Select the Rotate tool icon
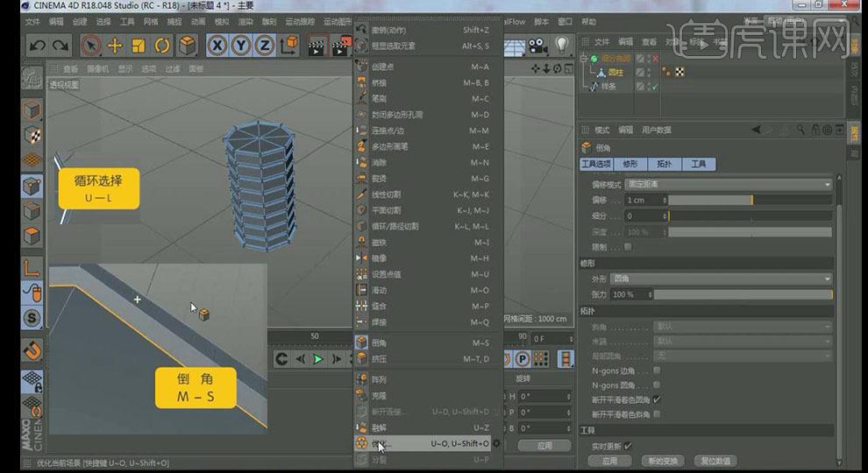 pos(162,46)
